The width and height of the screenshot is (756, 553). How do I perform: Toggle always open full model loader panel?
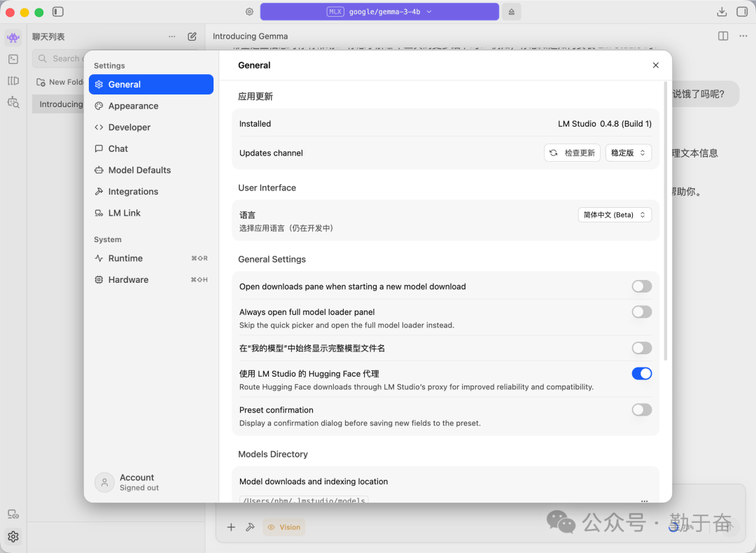coord(642,312)
